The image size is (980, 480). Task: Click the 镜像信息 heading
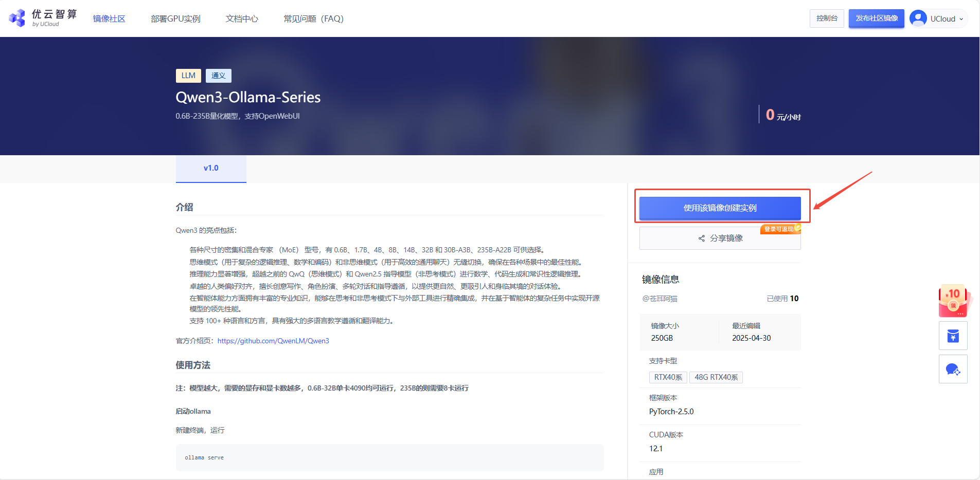(x=661, y=280)
